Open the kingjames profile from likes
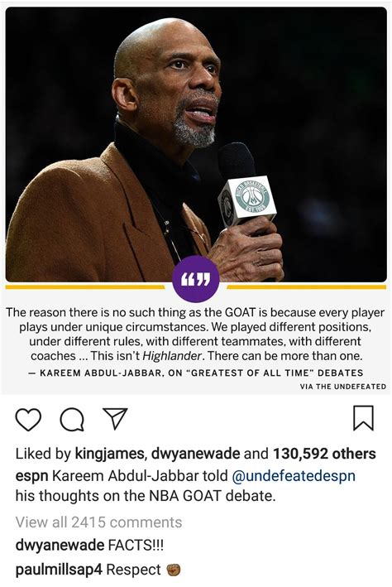 click(x=109, y=454)
